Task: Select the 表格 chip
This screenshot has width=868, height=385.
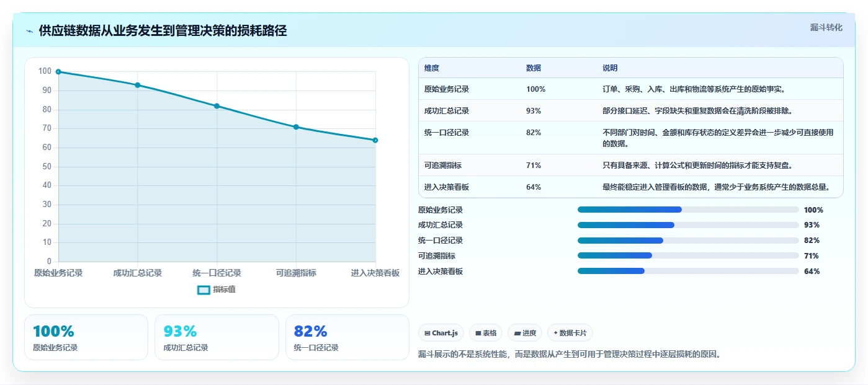Action: pos(486,333)
